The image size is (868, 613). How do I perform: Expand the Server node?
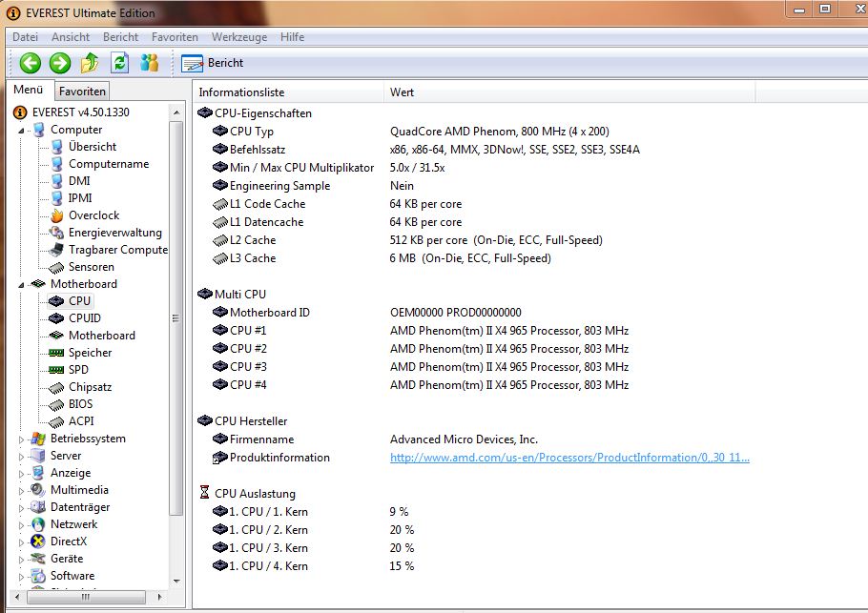click(x=22, y=457)
